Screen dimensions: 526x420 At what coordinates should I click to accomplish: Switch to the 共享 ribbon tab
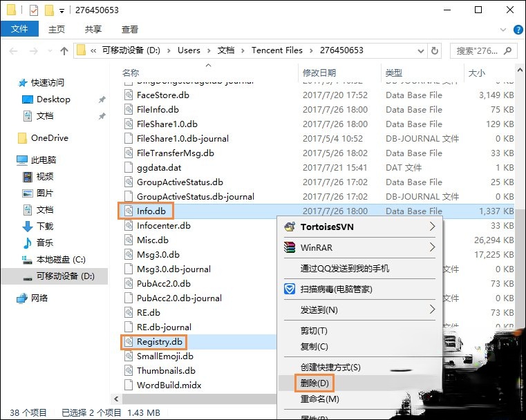tap(93, 29)
